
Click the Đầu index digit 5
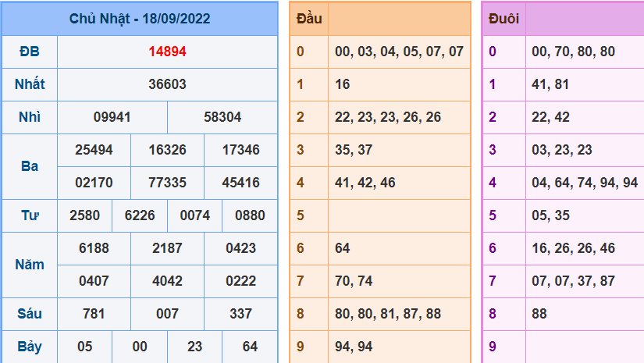[301, 216]
